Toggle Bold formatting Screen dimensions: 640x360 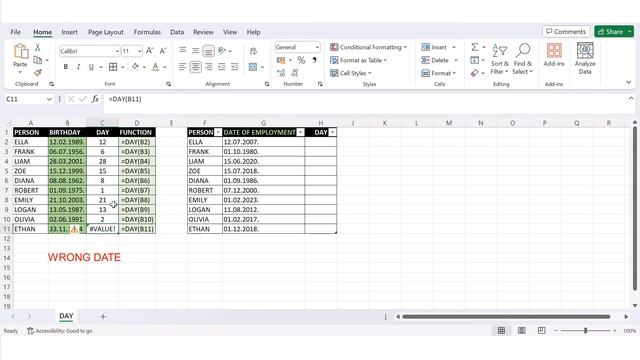[x=66, y=67]
